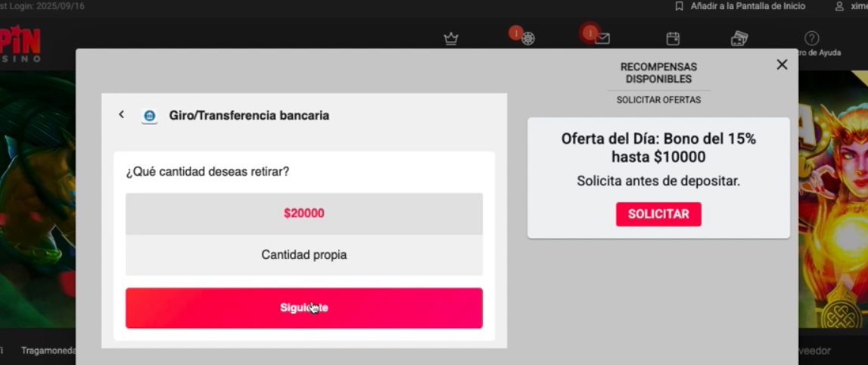This screenshot has width=868, height=365.
Task: Click the SOLICITAR offer button
Action: [x=658, y=214]
